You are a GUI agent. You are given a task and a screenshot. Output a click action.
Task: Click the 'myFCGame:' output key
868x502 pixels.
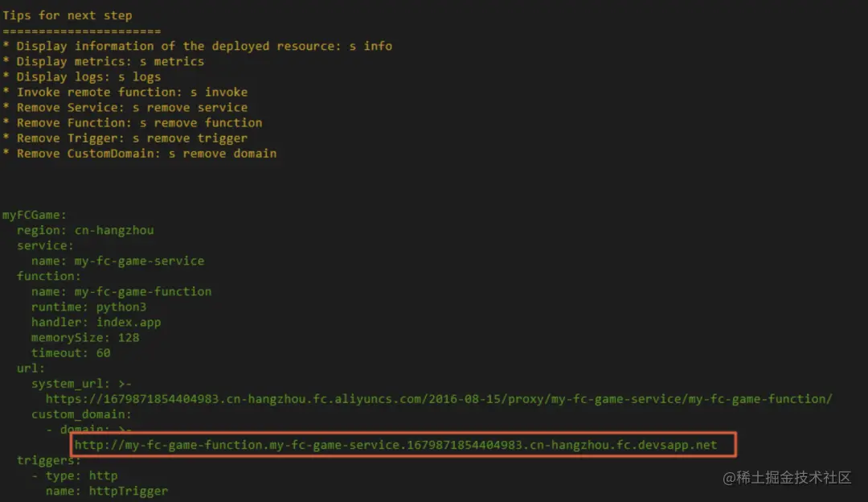point(35,215)
